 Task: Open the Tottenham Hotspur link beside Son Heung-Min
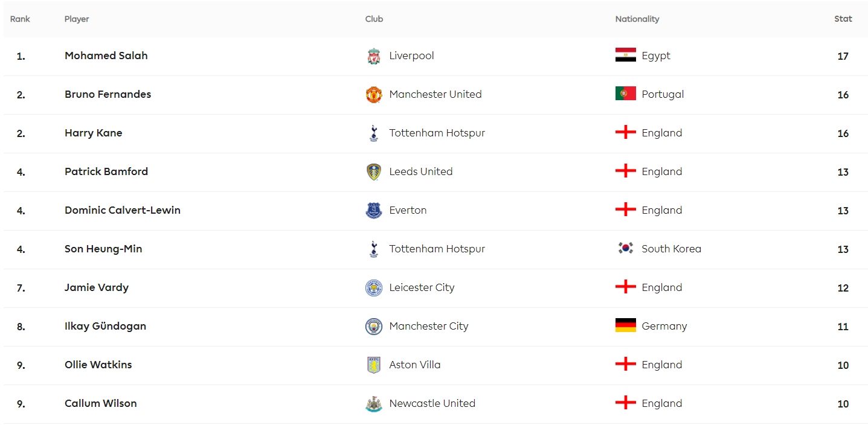click(x=437, y=249)
